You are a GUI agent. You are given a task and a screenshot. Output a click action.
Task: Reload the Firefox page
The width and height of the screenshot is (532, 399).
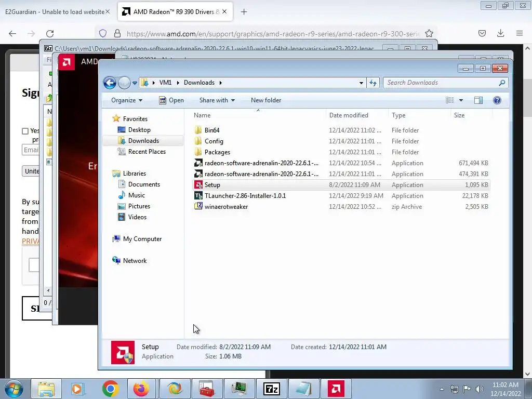coord(50,33)
